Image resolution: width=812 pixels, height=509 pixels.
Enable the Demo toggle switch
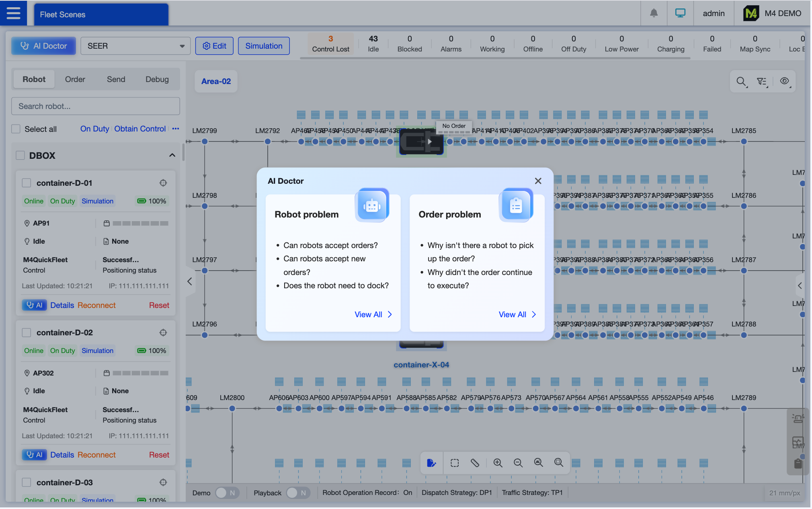227,493
